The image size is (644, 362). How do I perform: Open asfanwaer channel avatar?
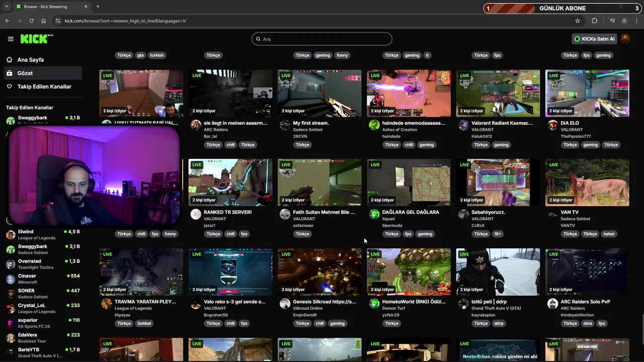tap(285, 214)
